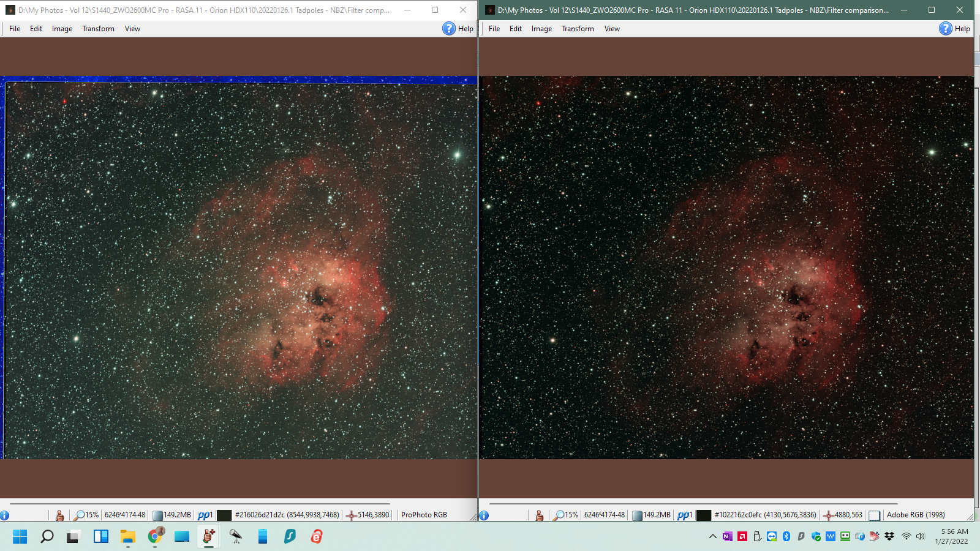The width and height of the screenshot is (980, 551).
Task: Click AMD tray icon
Action: click(742, 536)
